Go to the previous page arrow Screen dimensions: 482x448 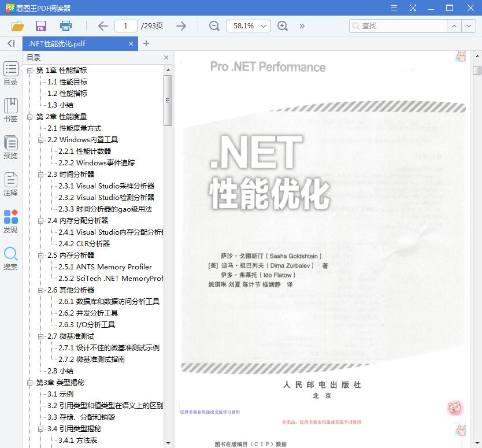point(103,26)
